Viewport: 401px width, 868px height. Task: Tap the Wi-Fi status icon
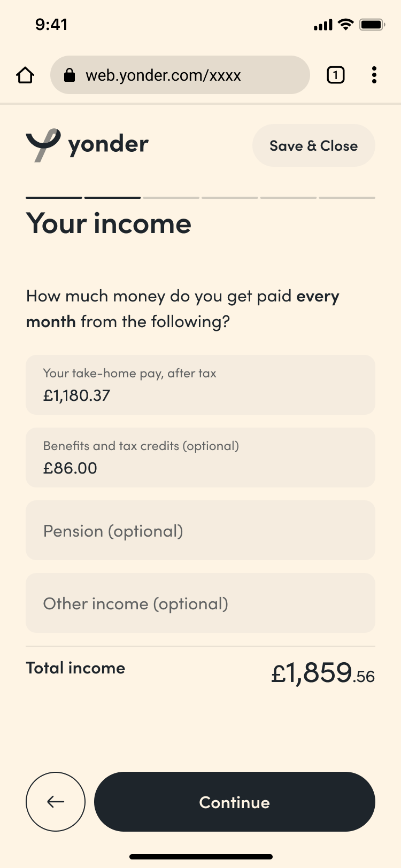346,25
